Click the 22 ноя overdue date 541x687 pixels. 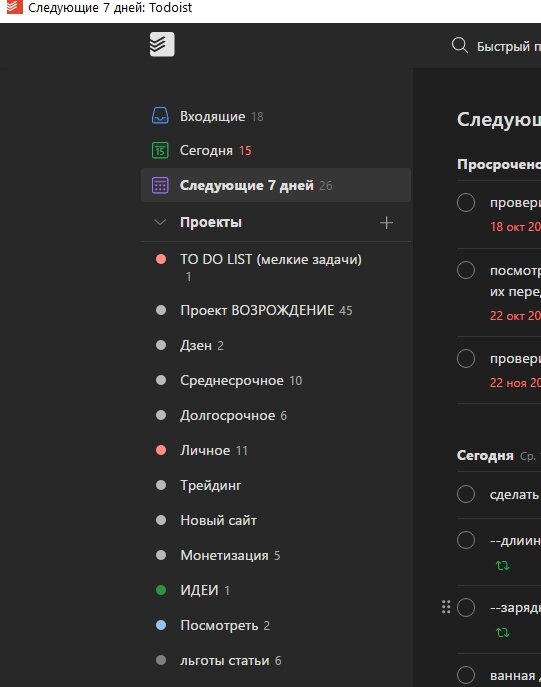[515, 382]
